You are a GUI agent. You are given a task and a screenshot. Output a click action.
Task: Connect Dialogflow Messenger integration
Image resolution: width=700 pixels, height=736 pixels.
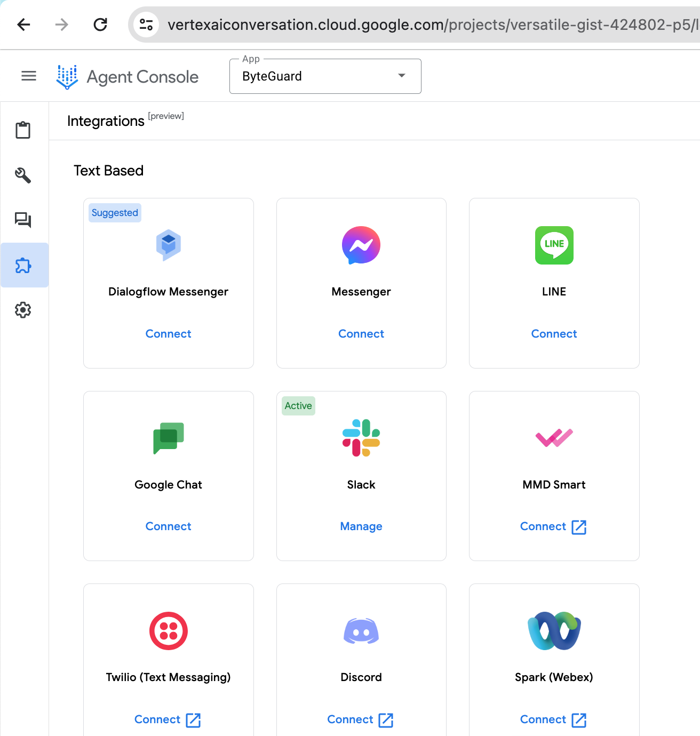[x=169, y=334]
